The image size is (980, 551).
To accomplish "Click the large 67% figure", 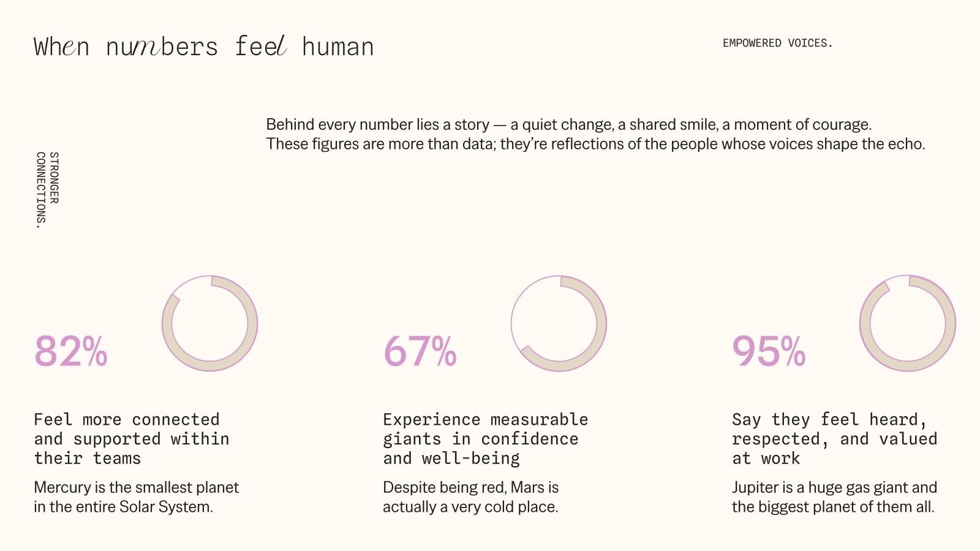I will tap(420, 351).
